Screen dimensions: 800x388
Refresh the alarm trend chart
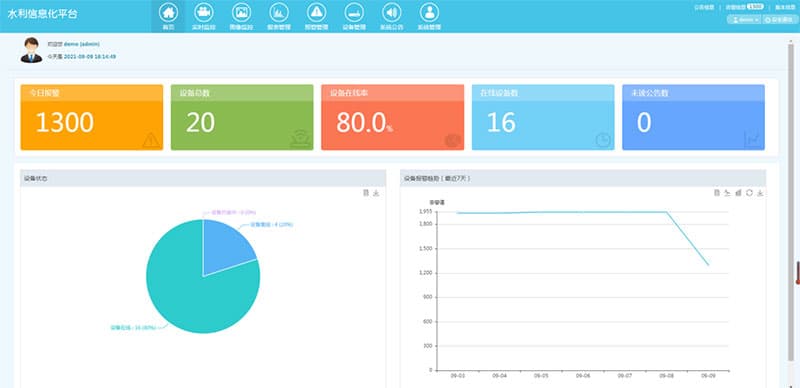click(749, 192)
